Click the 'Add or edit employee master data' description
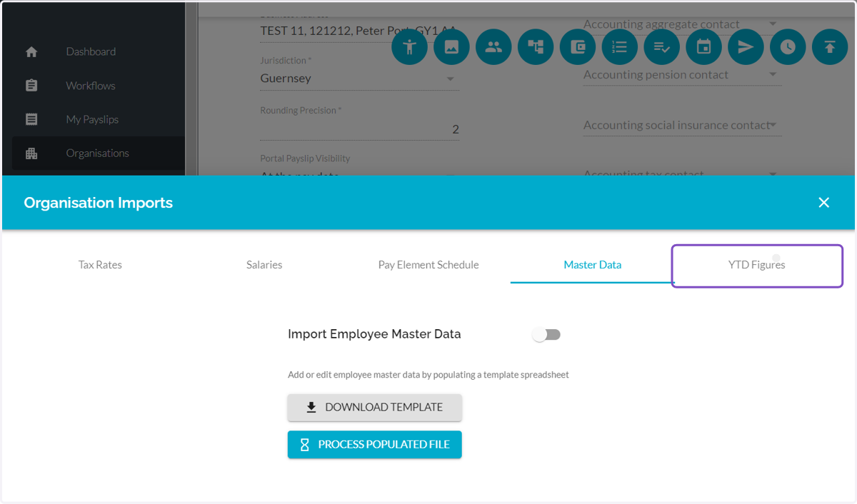857x504 pixels. pos(428,375)
